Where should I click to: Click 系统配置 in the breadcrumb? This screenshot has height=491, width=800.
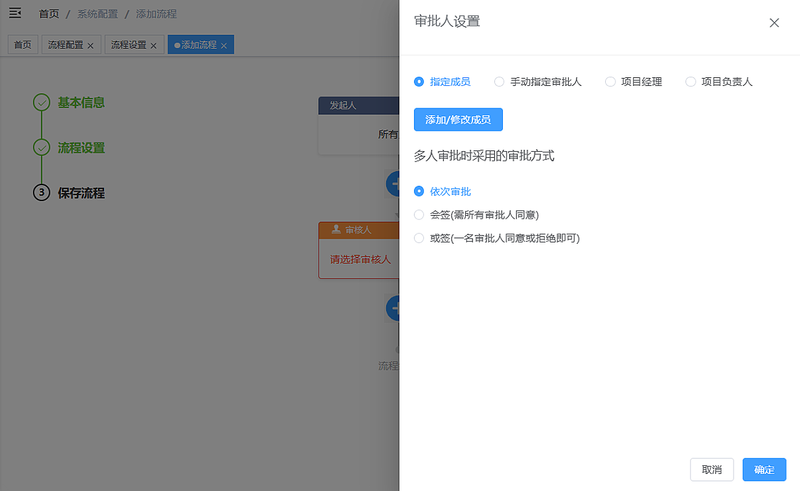[x=97, y=14]
